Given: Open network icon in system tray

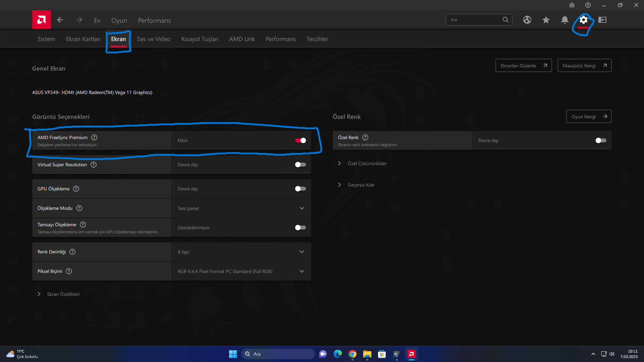Looking at the screenshot, I should click(604, 354).
